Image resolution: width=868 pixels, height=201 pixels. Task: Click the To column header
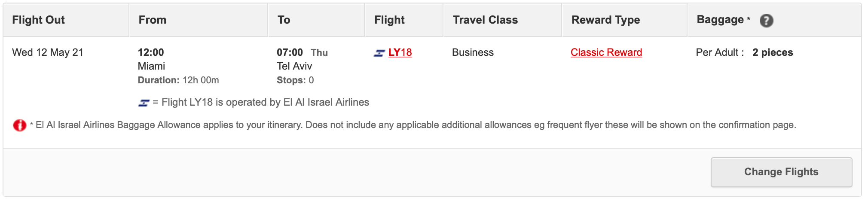coord(284,20)
